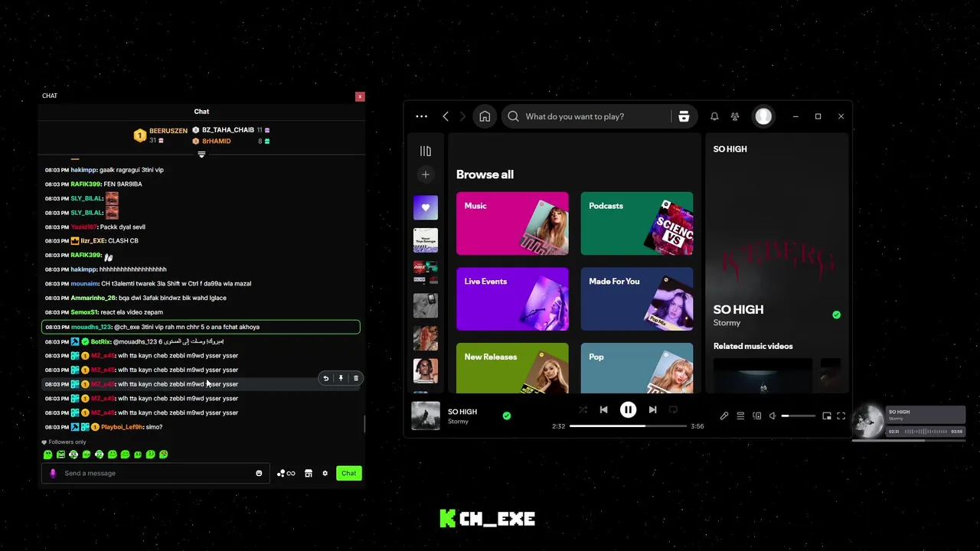Select BZ_TAHA_CHAIB in the leaderboard
Viewport: 980px width, 551px height.
coord(227,130)
